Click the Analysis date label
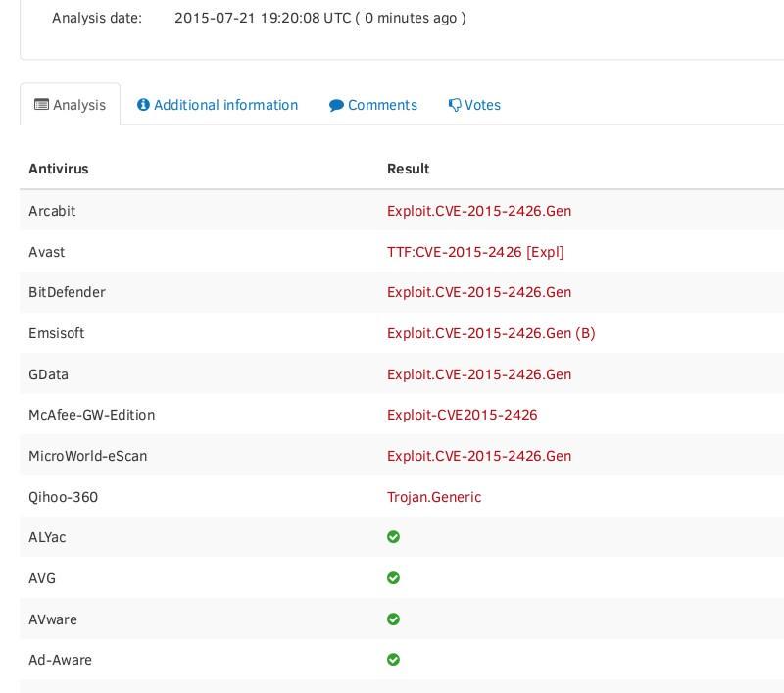 coord(97,18)
